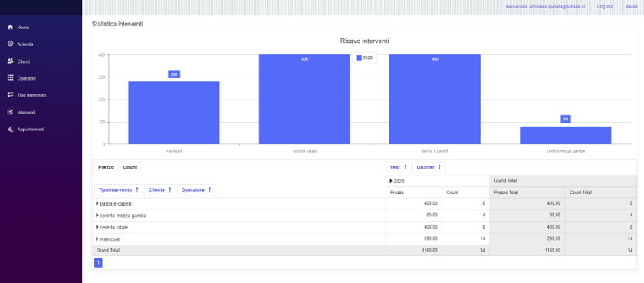Click the Operatori grid icon
The image size is (644, 283).
11,78
